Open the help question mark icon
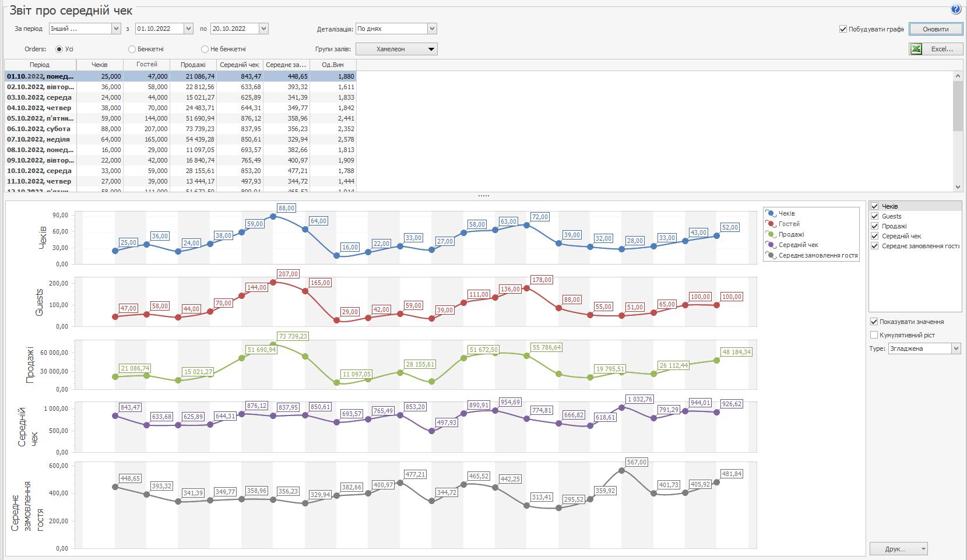This screenshot has width=967, height=560. coord(955,9)
